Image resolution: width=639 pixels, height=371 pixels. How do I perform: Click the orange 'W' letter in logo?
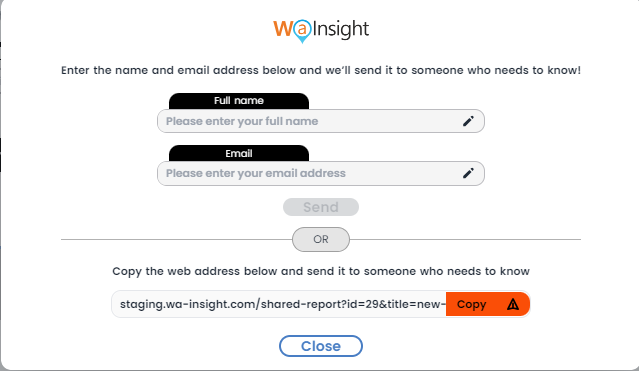283,29
